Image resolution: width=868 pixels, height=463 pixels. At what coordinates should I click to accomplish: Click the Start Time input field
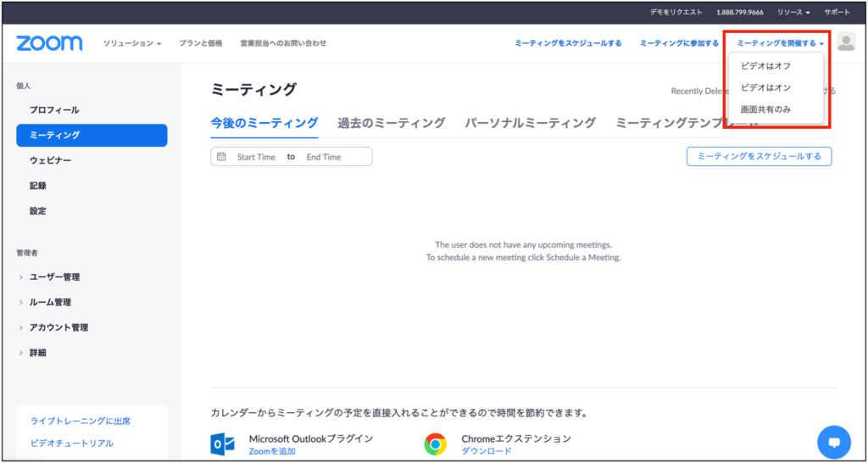point(256,157)
